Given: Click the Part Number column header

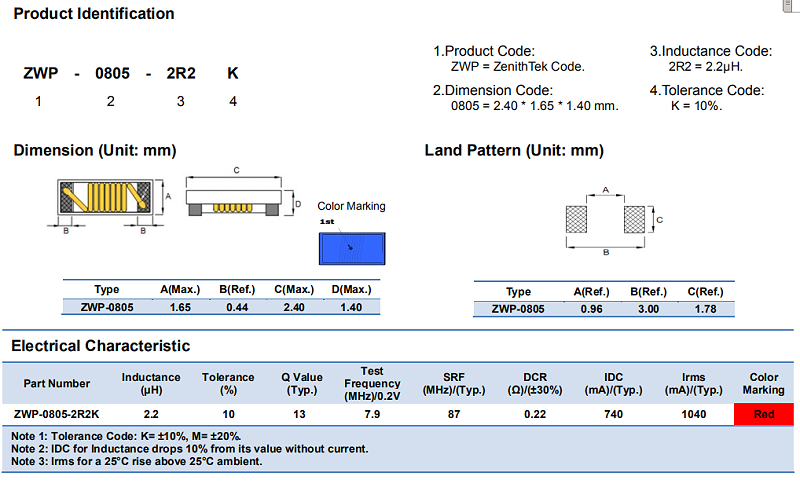Looking at the screenshot, I should coord(57,383).
